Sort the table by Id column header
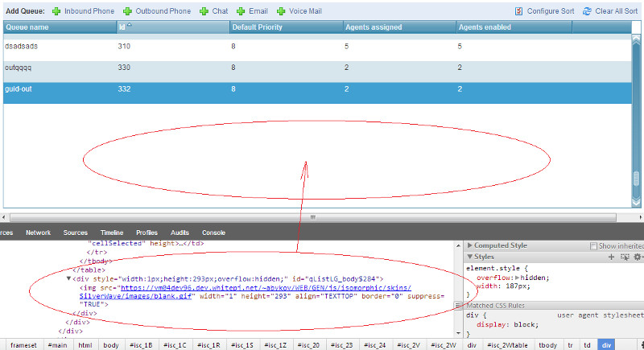Image resolution: width=644 pixels, height=350 pixels. coord(122,27)
